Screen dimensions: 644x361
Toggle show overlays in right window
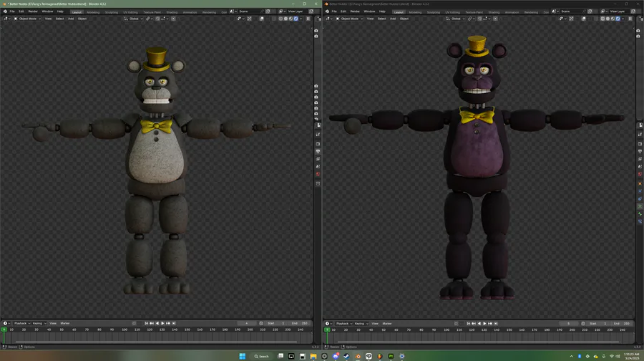[x=583, y=19]
